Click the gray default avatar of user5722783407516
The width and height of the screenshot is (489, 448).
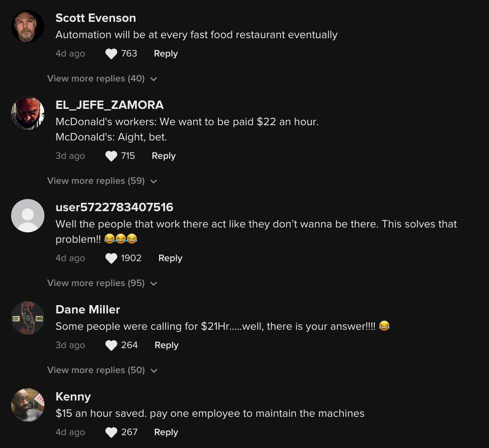27,216
